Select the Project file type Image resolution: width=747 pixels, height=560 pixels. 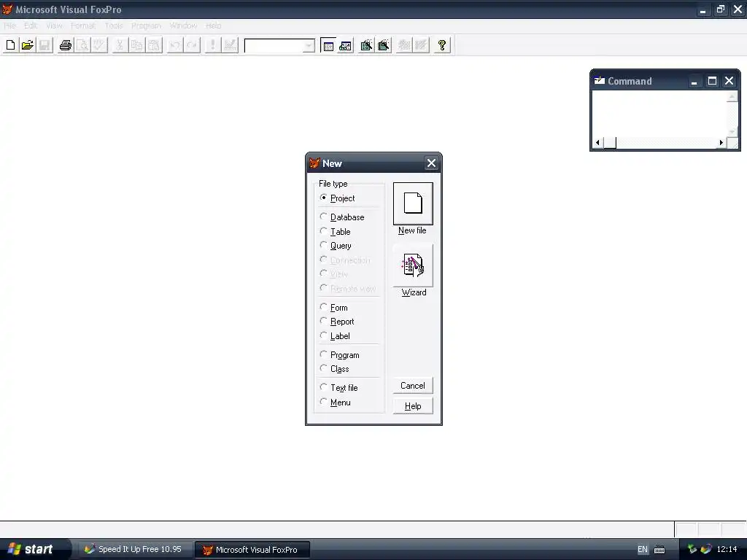(x=337, y=198)
